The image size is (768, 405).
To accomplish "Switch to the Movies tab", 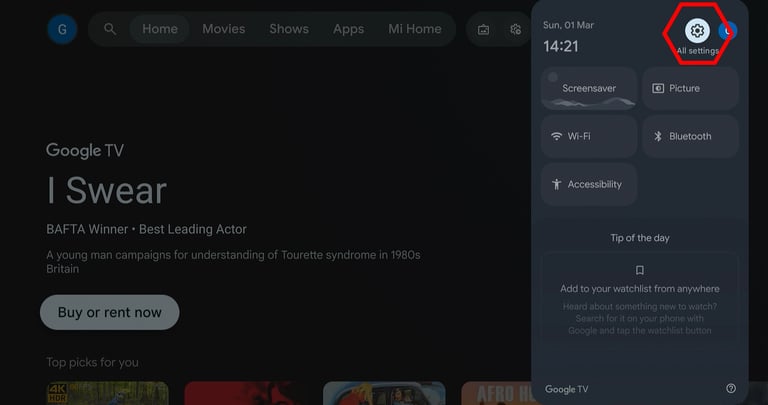I will pos(224,29).
